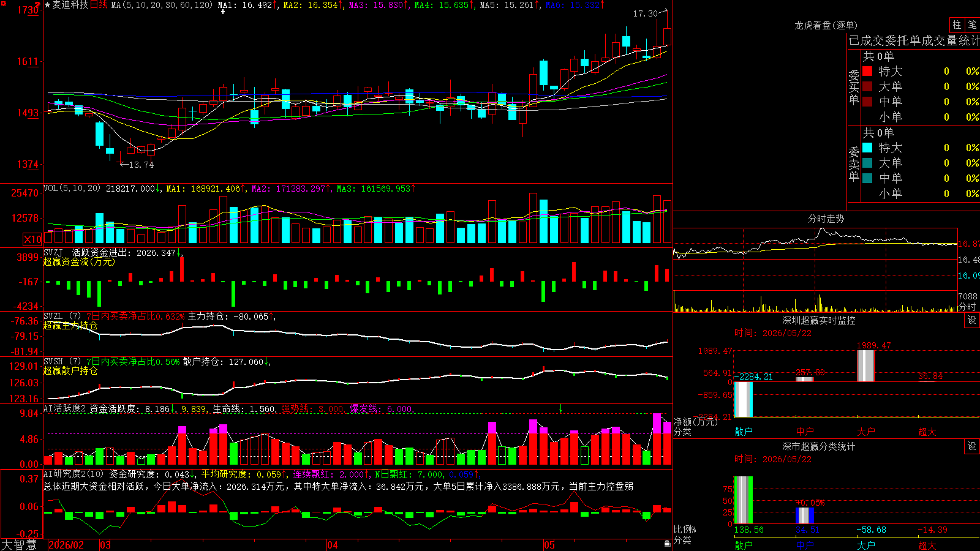The width and height of the screenshot is (980, 551).
Task: Select the MA(5,10,20,30,60,120) indicator label
Action: click(x=162, y=5)
